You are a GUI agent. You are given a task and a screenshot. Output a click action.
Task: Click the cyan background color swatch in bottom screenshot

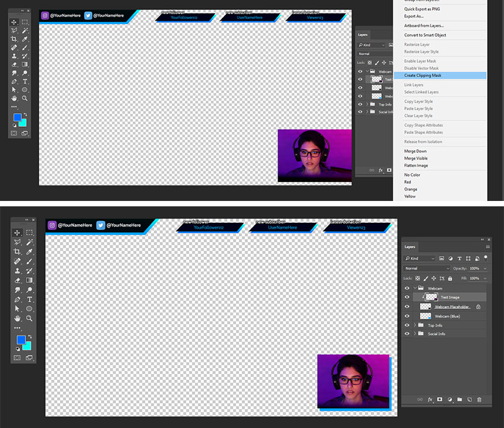coord(28,347)
